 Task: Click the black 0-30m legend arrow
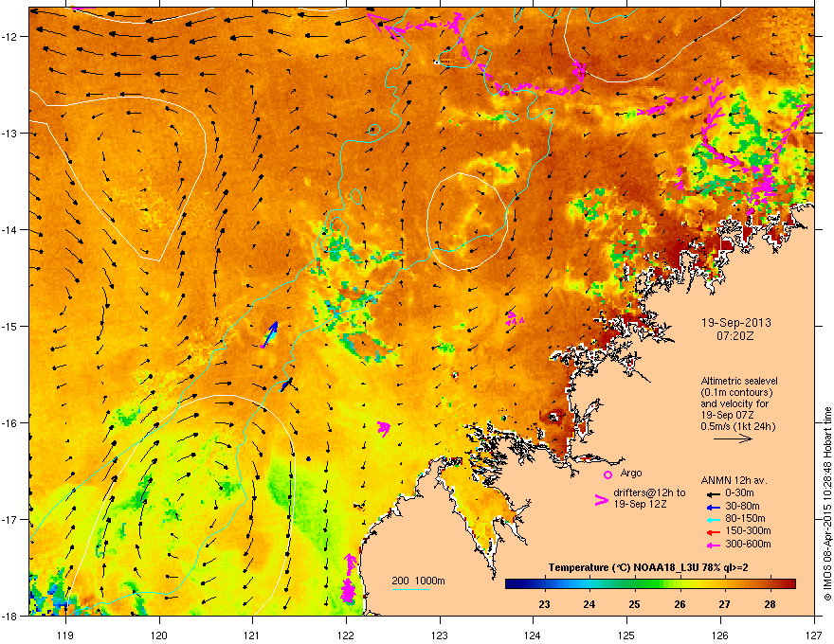(x=712, y=493)
